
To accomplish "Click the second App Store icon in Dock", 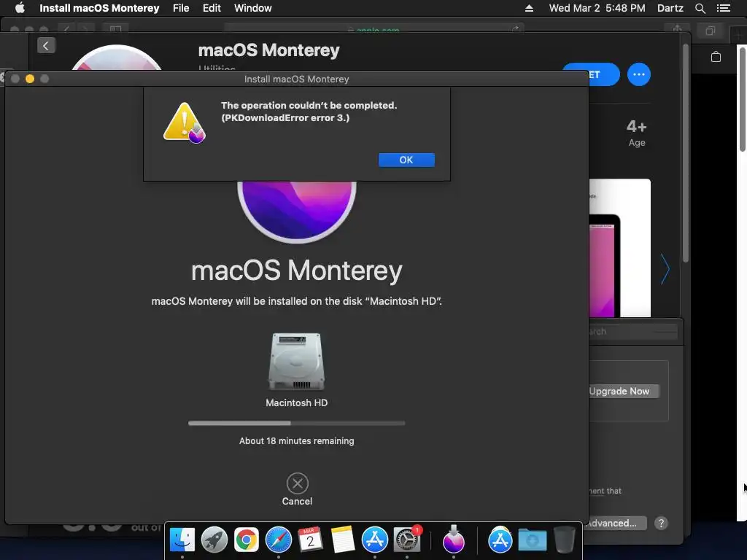I will pyautogui.click(x=500, y=540).
